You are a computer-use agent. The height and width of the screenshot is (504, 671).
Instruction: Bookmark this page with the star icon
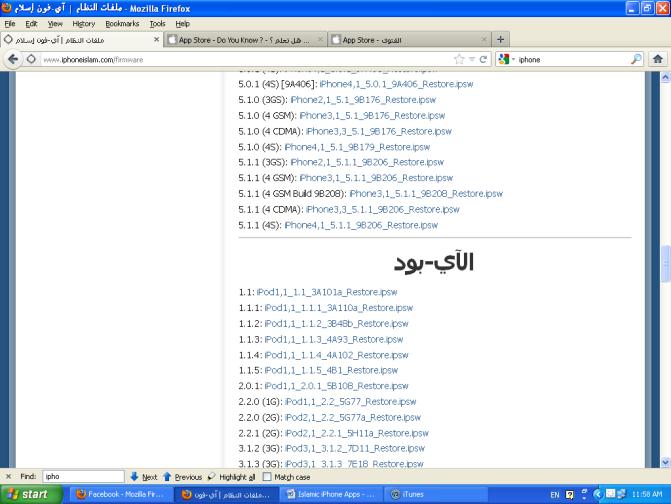[459, 59]
